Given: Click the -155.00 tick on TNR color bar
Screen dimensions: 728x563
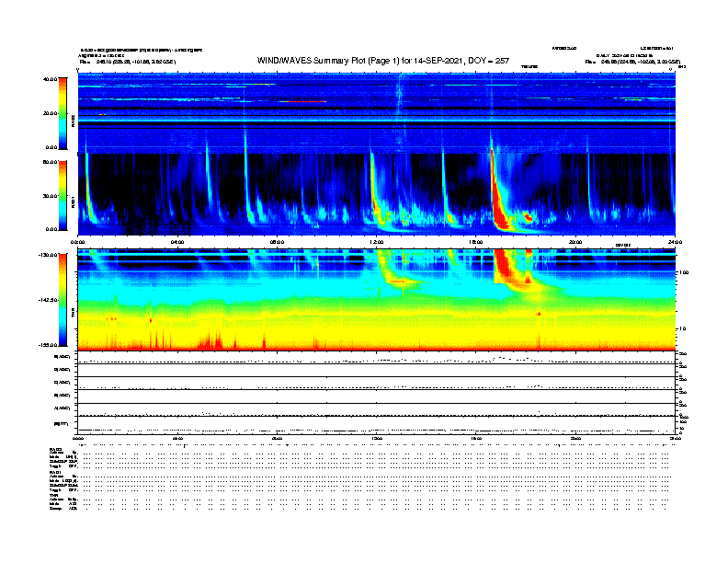Looking at the screenshot, I should click(49, 345).
